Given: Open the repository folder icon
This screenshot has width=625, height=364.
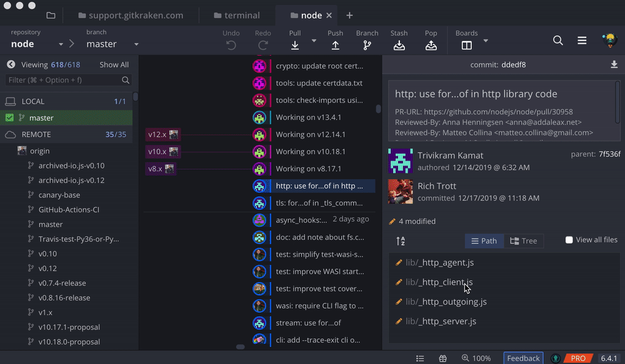Looking at the screenshot, I should coord(51,15).
